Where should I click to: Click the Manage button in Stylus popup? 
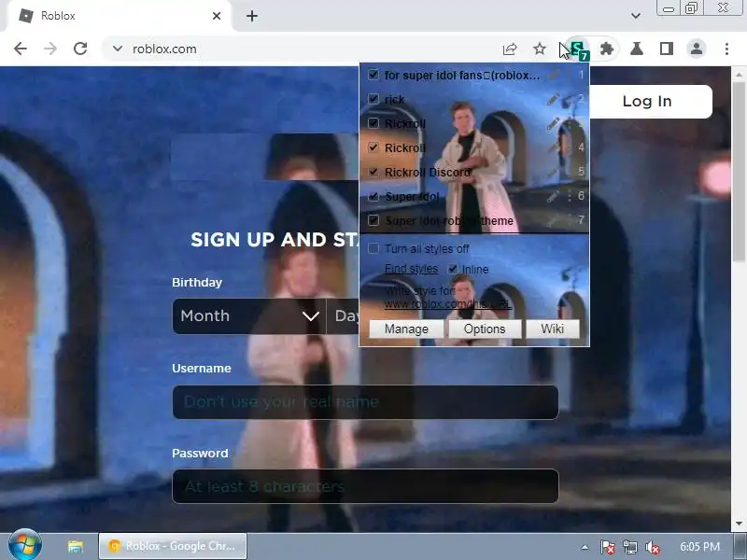point(406,329)
